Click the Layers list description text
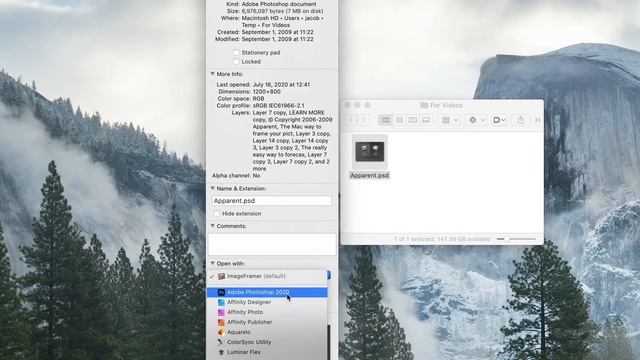This screenshot has height=360, width=640. tap(292, 140)
